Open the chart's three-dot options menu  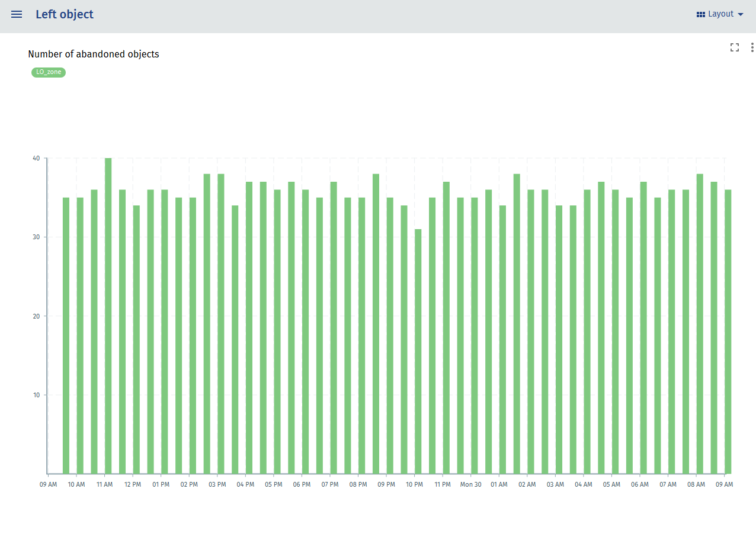[x=752, y=47]
